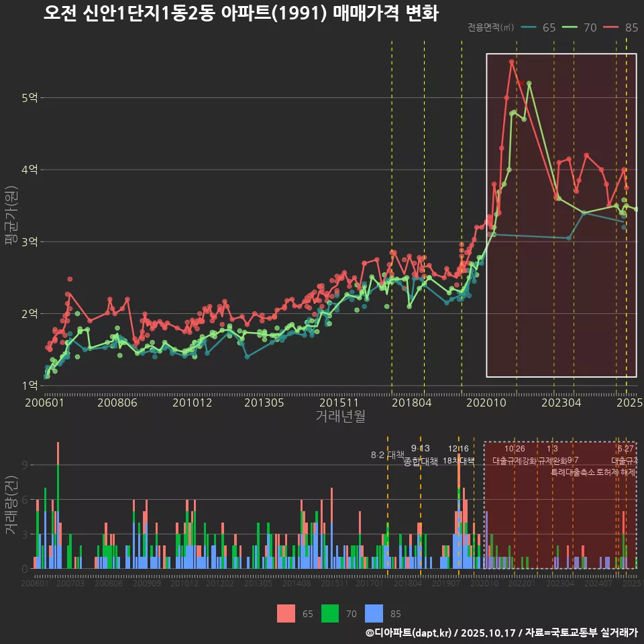Click the peak point of the green 70 line
This screenshot has height=644, width=644.
click(x=529, y=83)
